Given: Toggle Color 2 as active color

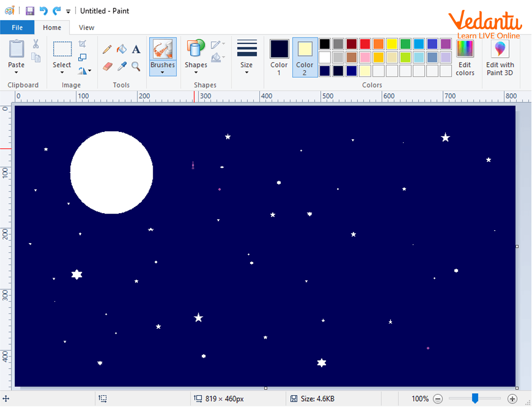Looking at the screenshot, I should point(304,58).
